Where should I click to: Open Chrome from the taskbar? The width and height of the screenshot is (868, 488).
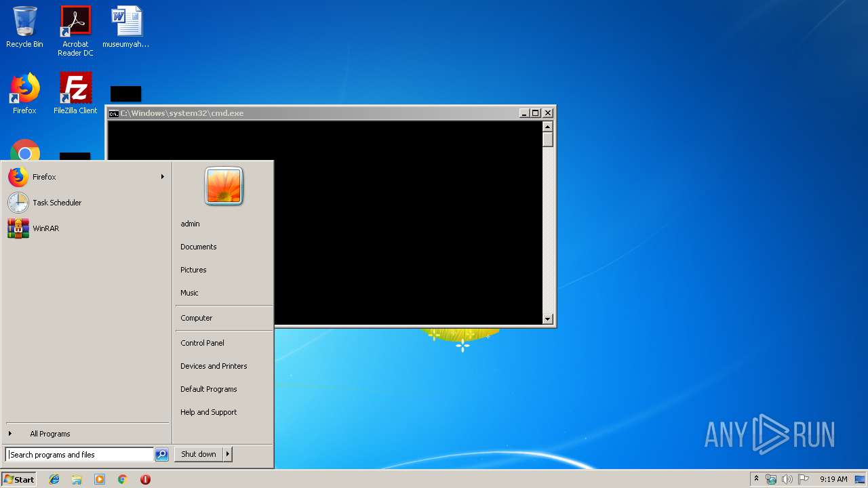click(x=122, y=479)
